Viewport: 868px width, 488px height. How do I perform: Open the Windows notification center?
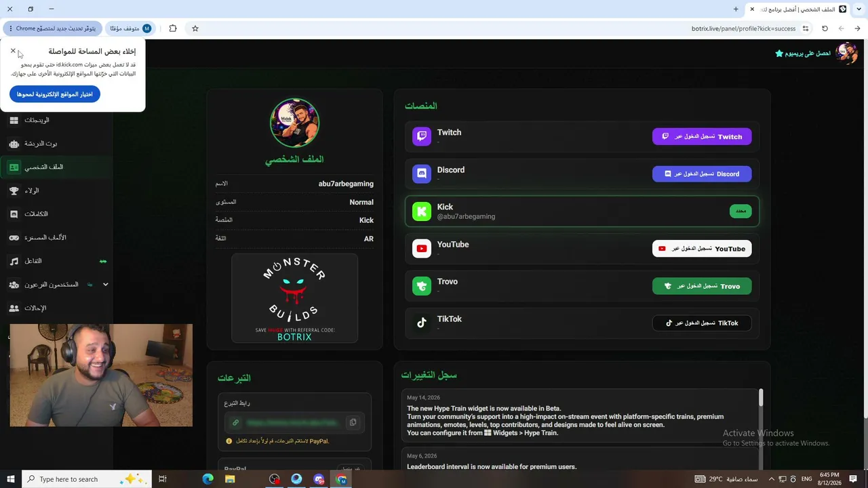tap(854, 479)
